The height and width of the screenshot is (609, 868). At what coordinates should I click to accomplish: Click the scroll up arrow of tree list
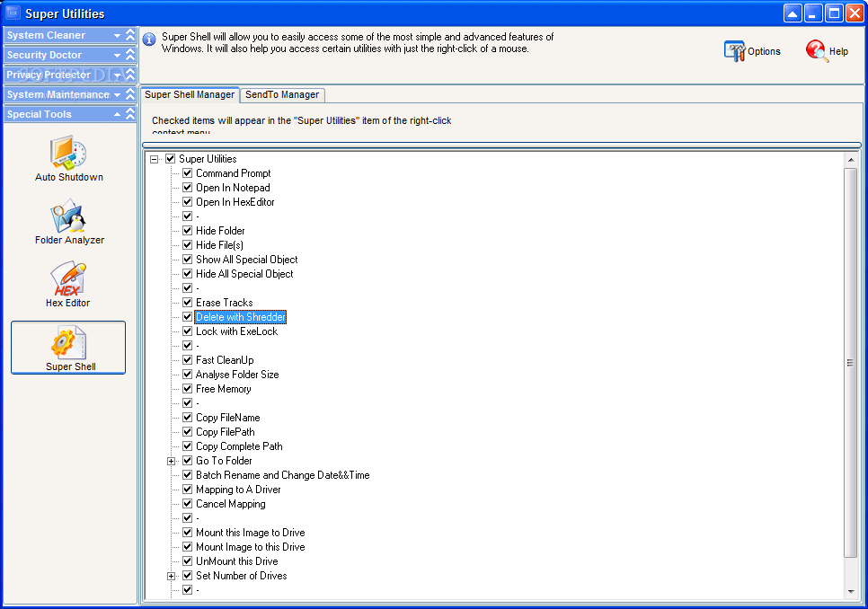[850, 160]
